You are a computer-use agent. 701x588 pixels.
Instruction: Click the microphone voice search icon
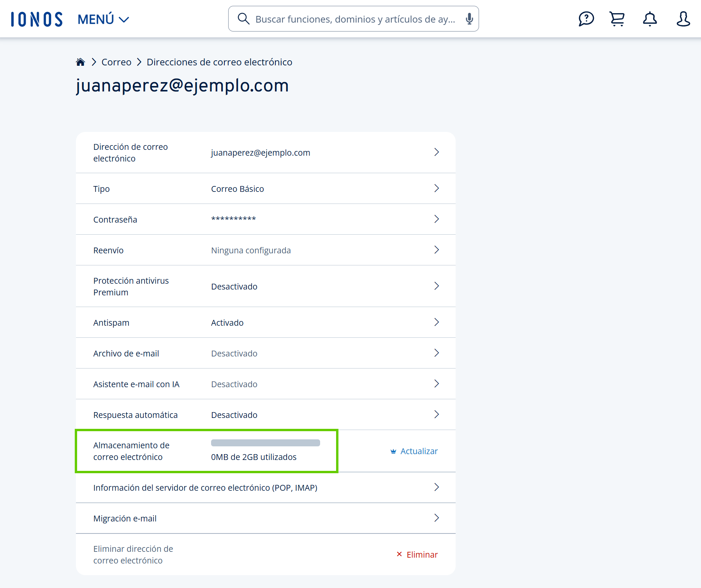point(469,19)
